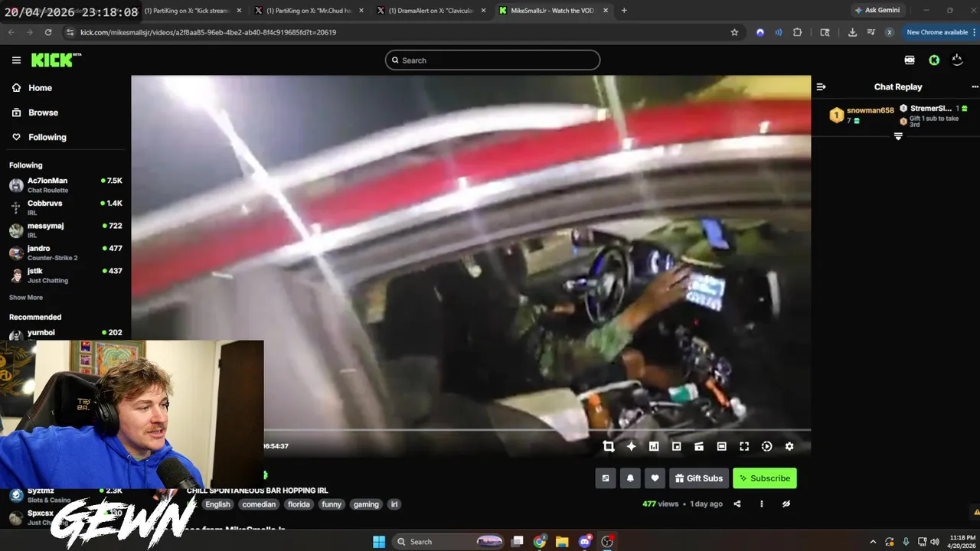
Task: Toggle the crossed-eye hide icon
Action: click(786, 504)
